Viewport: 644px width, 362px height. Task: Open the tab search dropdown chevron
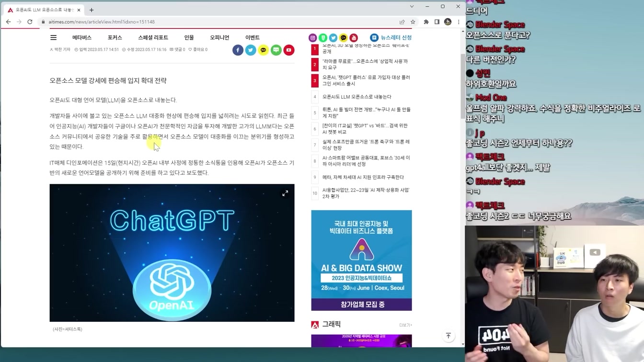412,6
